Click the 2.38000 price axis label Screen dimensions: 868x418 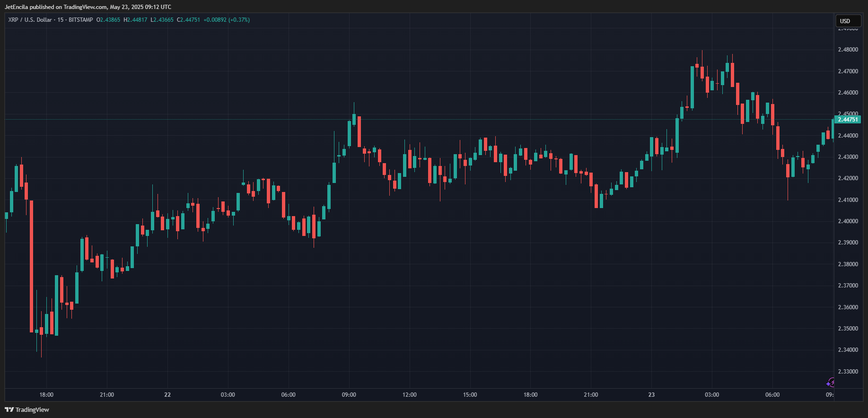[x=848, y=264]
